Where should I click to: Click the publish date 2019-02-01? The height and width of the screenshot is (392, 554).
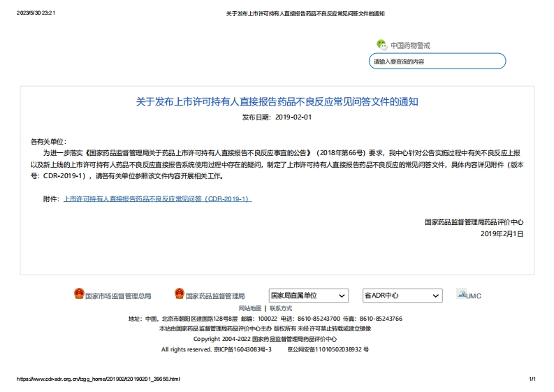pos(293,117)
